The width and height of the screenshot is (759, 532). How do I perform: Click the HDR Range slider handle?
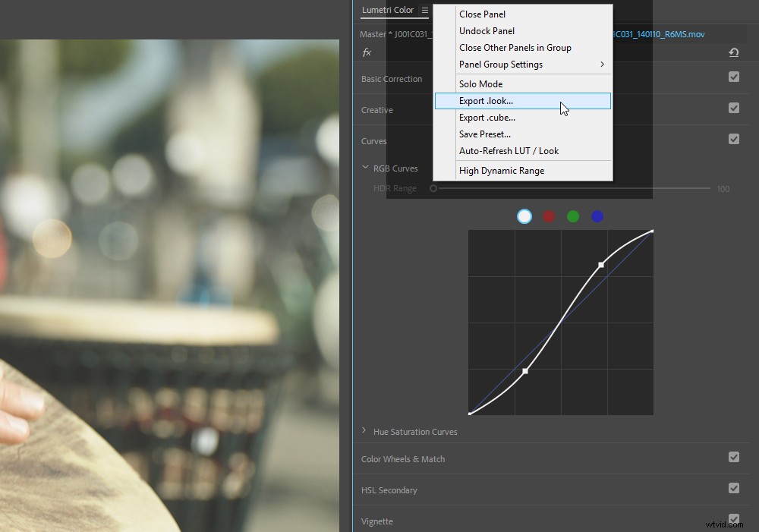point(433,188)
